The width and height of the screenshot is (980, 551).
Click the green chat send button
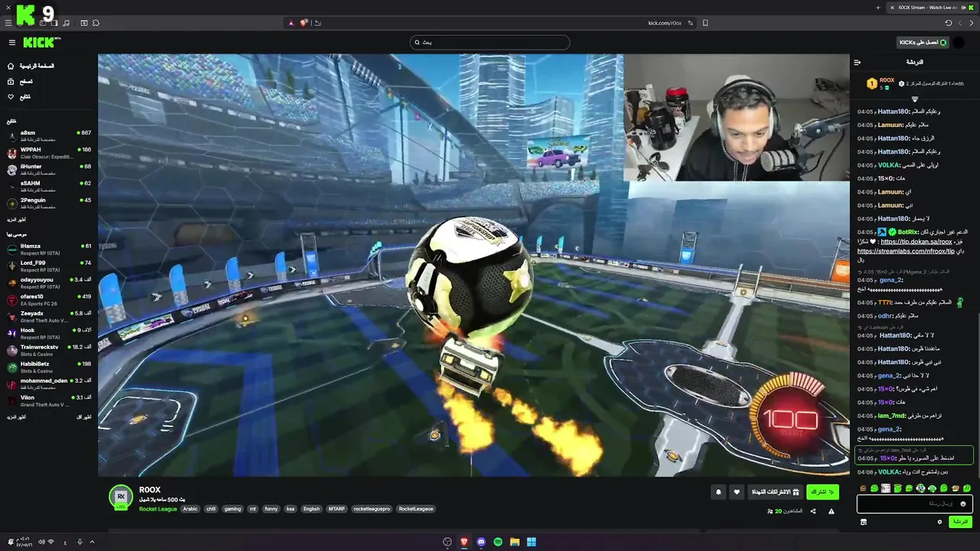(x=960, y=522)
